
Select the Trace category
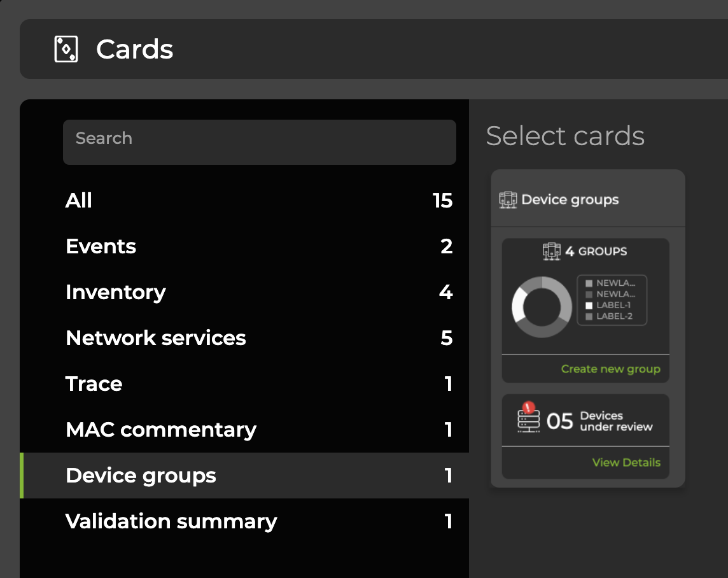coord(94,384)
